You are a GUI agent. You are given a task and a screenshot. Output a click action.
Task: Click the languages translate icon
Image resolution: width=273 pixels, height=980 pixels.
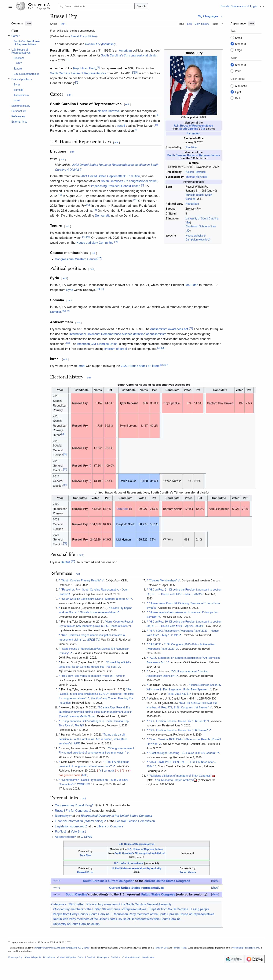tap(200, 16)
